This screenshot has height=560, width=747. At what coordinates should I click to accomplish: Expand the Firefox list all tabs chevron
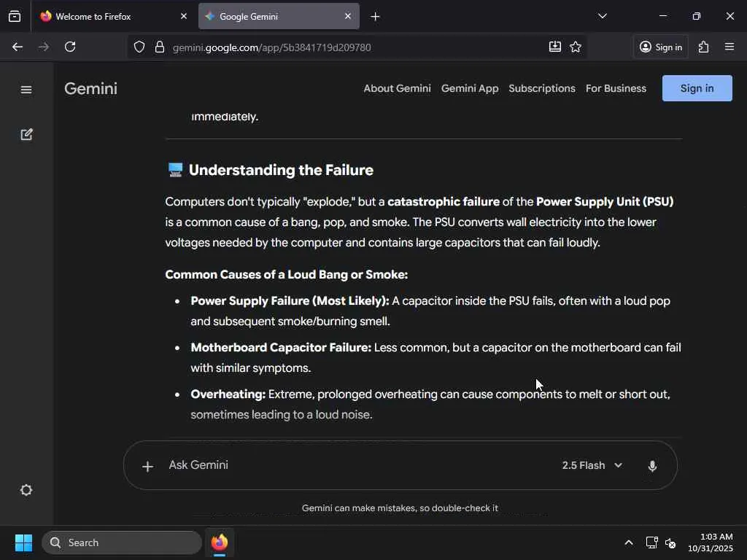point(602,16)
